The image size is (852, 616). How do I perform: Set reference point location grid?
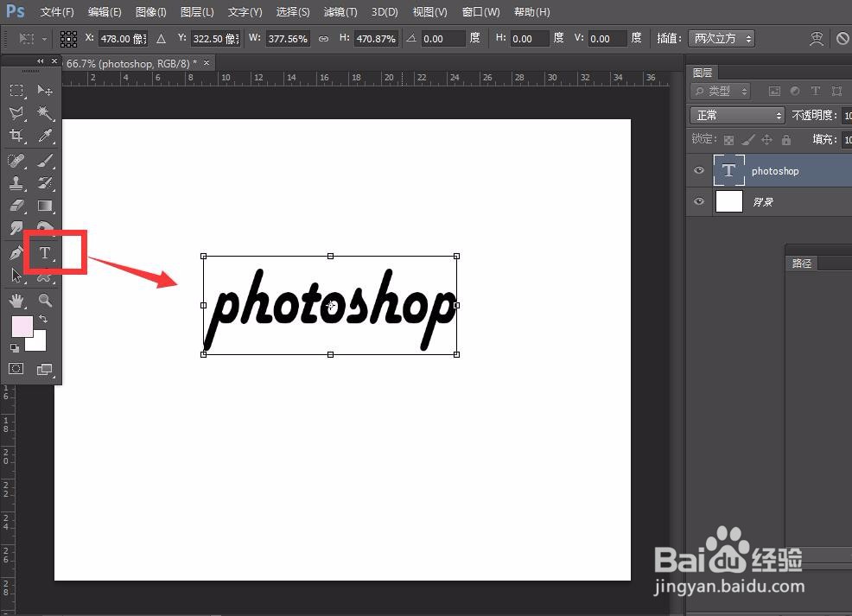click(x=68, y=39)
